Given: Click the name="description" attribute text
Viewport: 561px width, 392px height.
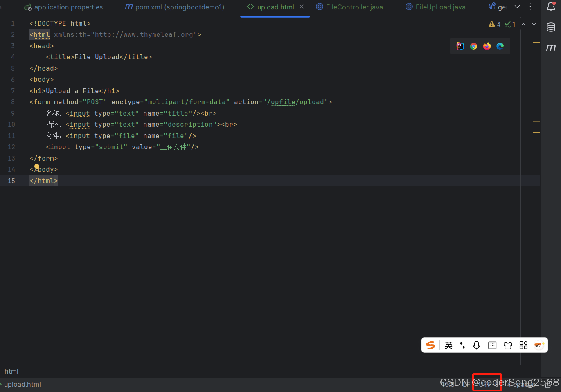Looking at the screenshot, I should tap(180, 125).
